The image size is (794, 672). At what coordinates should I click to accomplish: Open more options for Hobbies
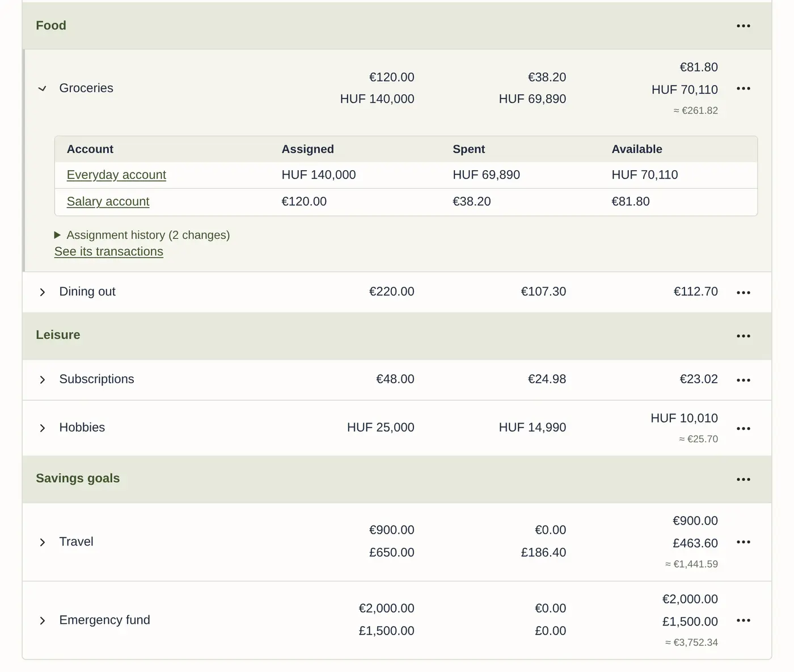click(x=744, y=429)
